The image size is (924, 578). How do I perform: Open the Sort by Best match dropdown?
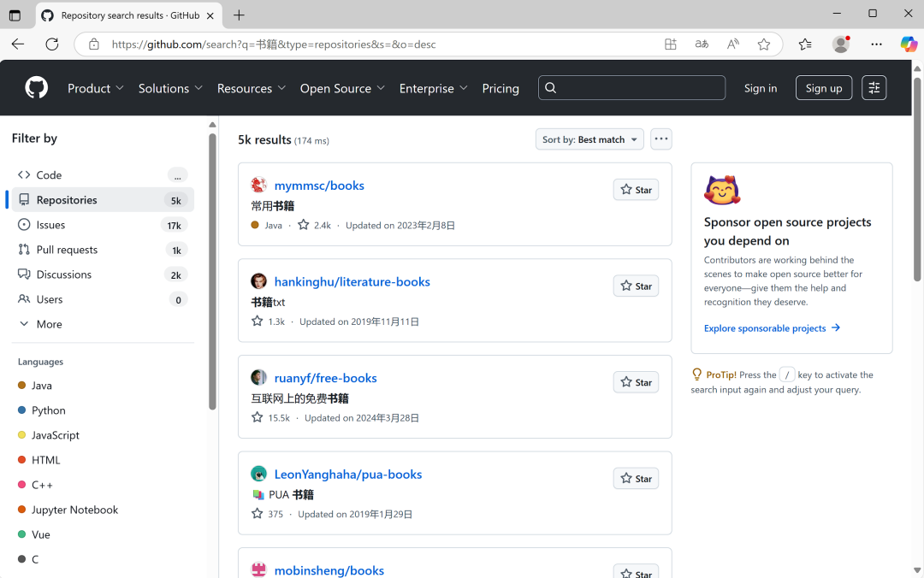pos(589,139)
